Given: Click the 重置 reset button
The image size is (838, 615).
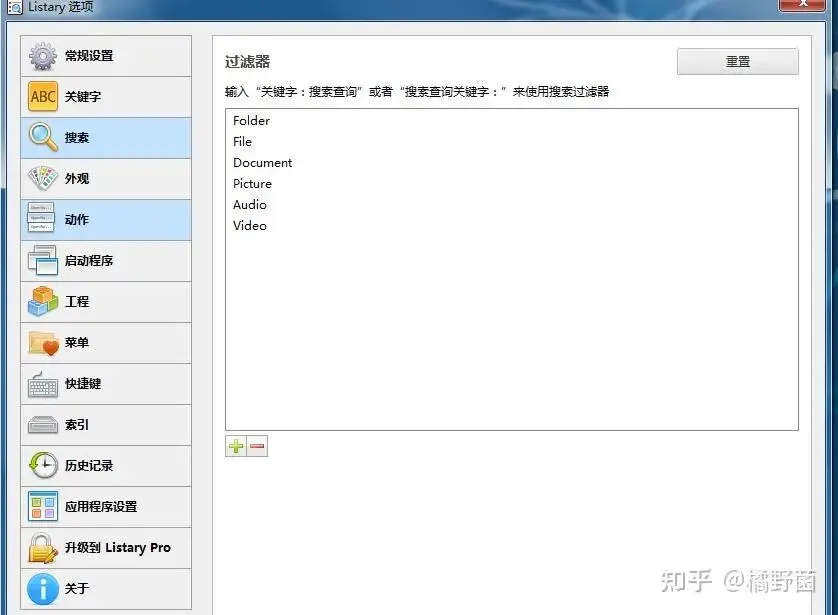Looking at the screenshot, I should click(x=738, y=61).
